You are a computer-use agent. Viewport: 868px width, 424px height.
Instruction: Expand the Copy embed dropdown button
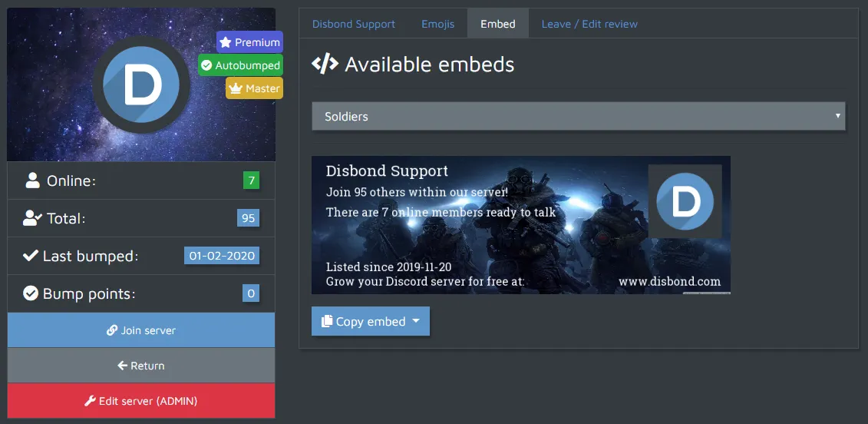point(371,322)
